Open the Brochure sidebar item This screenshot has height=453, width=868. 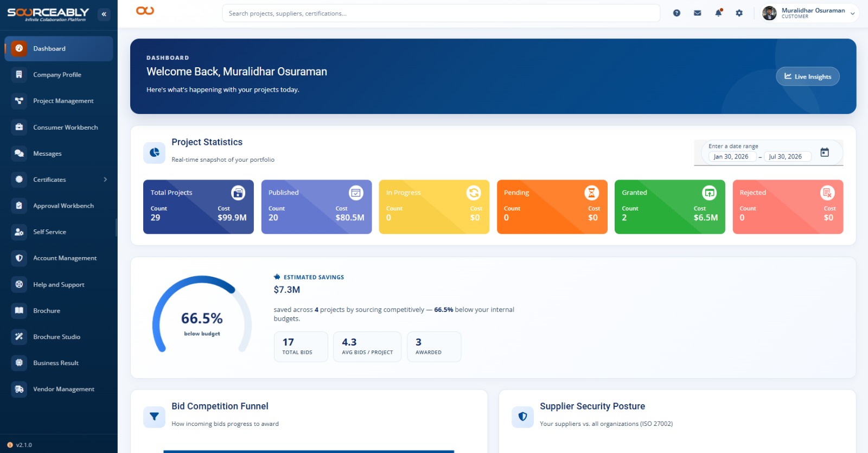59,311
